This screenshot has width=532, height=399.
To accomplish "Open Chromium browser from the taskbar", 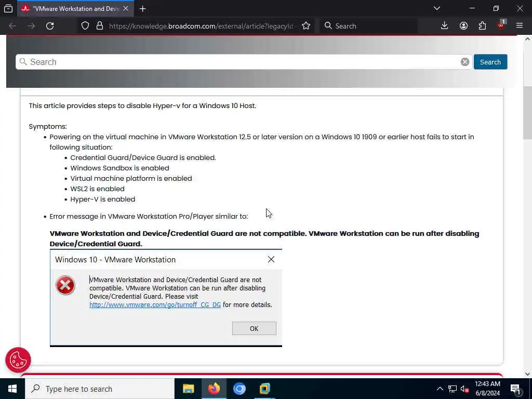I will point(239,389).
